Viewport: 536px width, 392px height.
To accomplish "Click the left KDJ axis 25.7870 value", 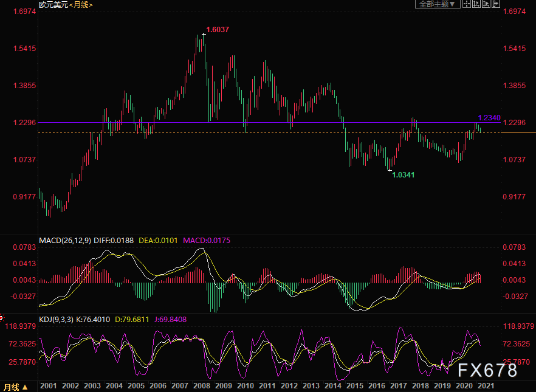I will [22, 362].
